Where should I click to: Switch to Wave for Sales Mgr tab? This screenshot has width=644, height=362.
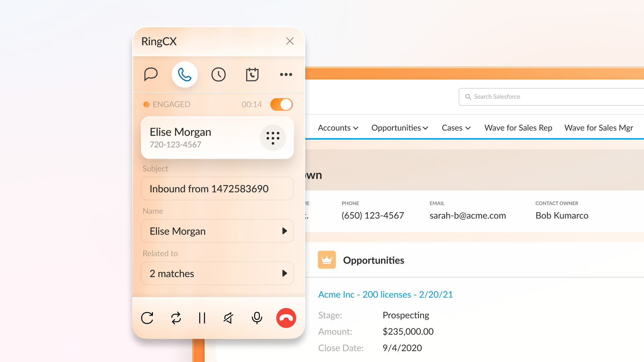[599, 128]
